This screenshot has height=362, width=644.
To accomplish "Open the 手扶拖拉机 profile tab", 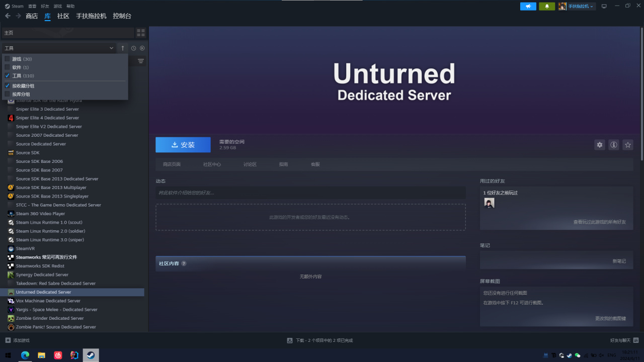I will [x=91, y=16].
